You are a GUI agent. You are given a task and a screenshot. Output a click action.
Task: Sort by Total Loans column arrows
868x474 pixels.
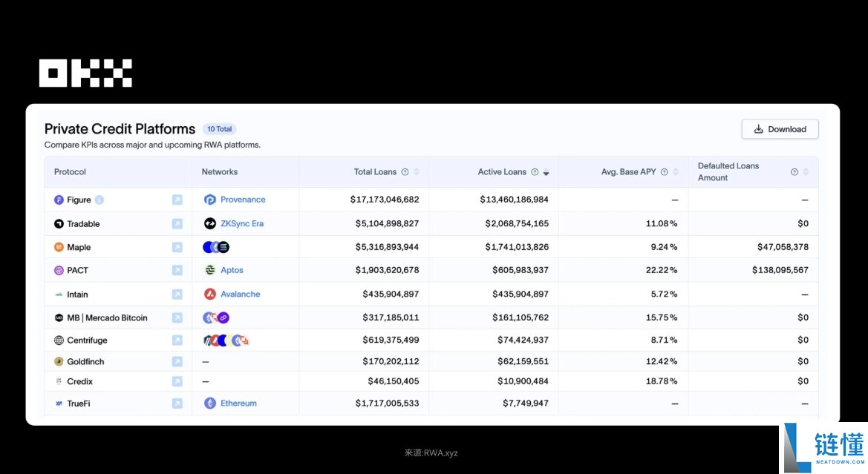[x=417, y=172]
